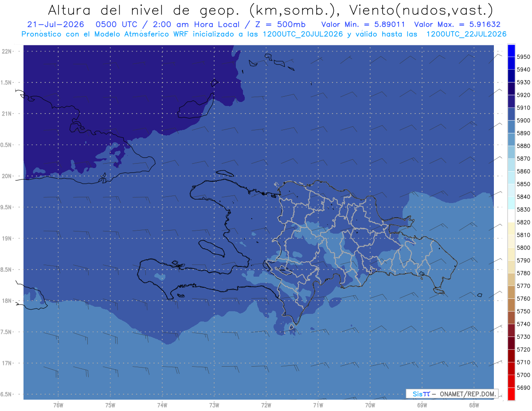Image resolution: width=532 pixels, height=411 pixels.
Task: Click the red colorbar swatch below 5690
Action: coord(511,394)
